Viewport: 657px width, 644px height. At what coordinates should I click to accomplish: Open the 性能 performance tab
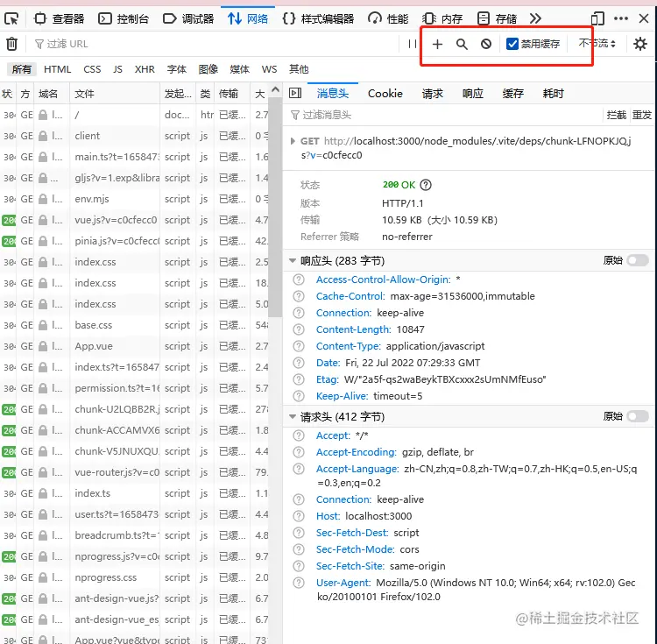pyautogui.click(x=388, y=19)
